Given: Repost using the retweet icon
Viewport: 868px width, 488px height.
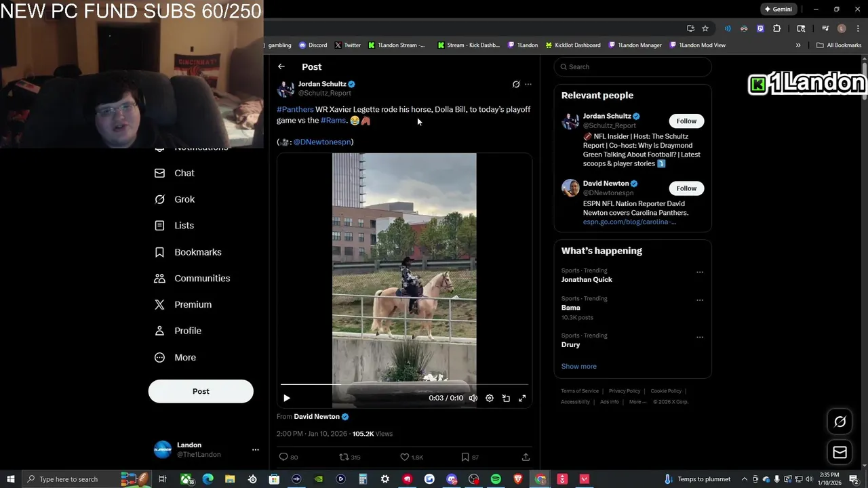Looking at the screenshot, I should click(x=344, y=457).
